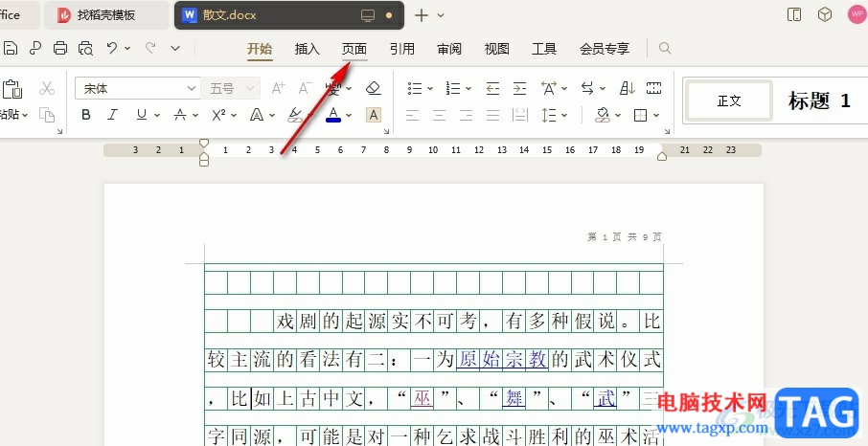Click the text direction swap icon
The height and width of the screenshot is (446, 868).
[587, 88]
